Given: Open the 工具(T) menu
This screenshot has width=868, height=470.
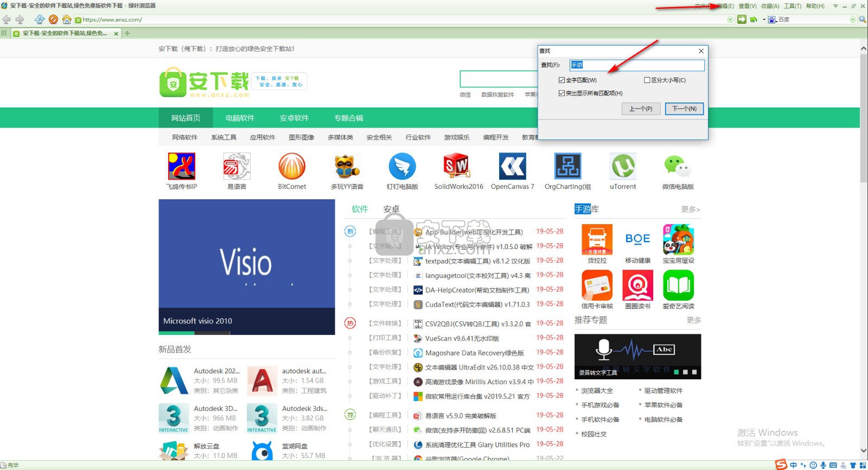Looking at the screenshot, I should point(793,6).
